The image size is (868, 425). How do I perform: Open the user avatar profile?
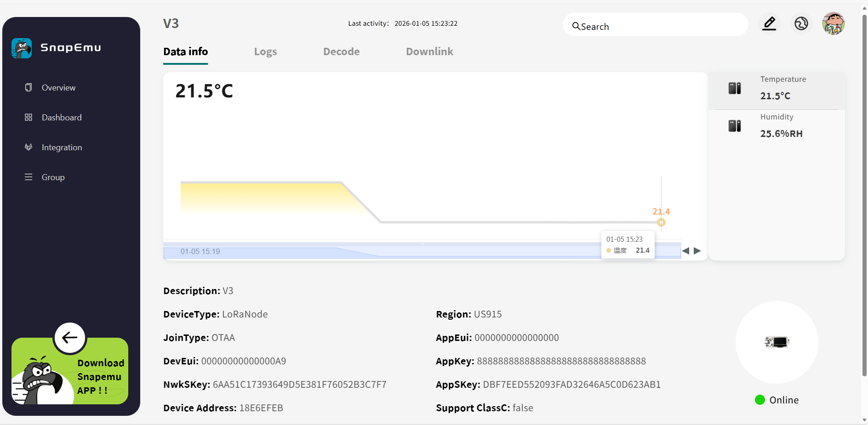(833, 23)
